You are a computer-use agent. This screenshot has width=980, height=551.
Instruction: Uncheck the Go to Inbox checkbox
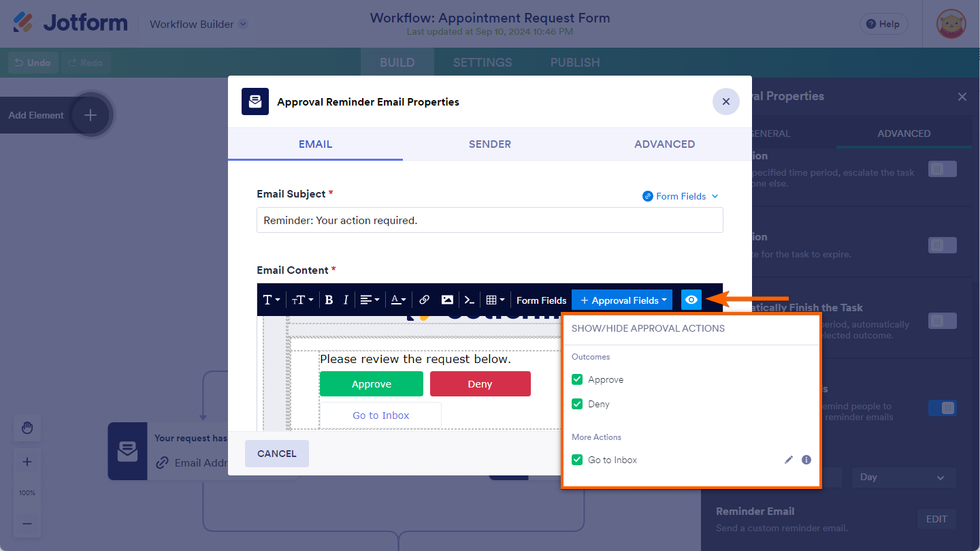pyautogui.click(x=577, y=460)
